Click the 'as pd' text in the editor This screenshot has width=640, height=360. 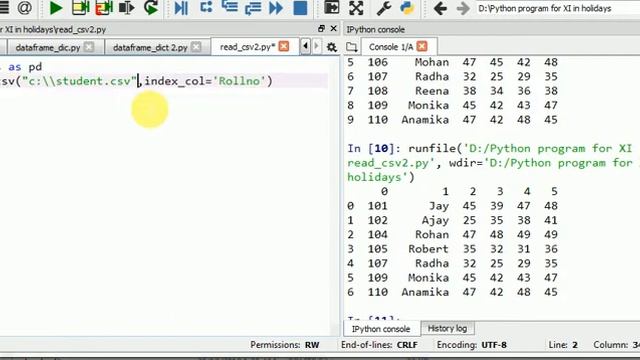(25, 67)
